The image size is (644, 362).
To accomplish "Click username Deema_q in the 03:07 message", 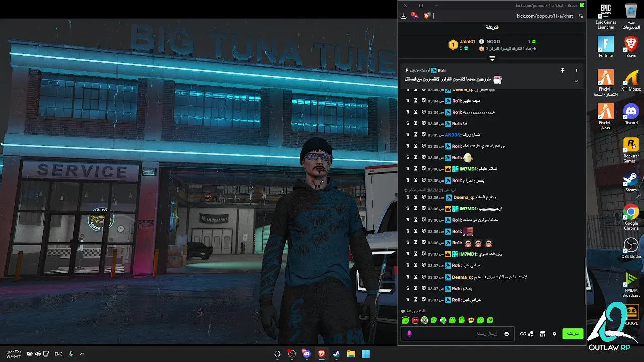I will [x=461, y=277].
